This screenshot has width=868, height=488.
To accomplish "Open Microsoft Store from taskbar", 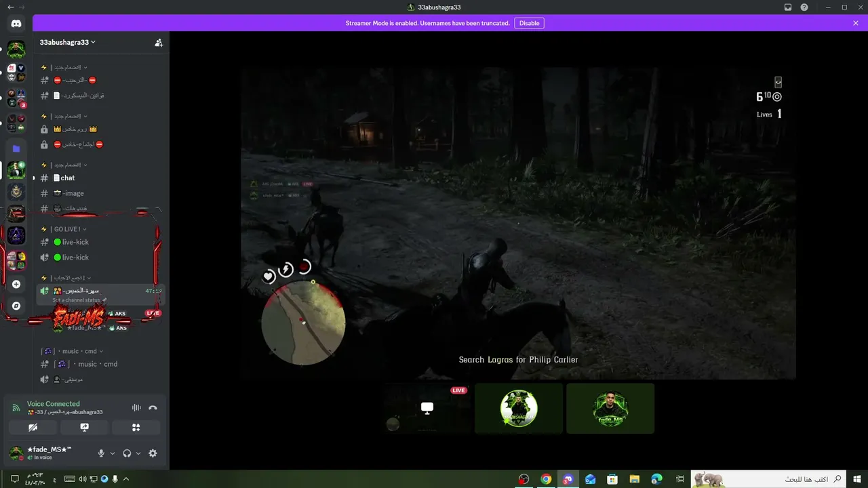I will pyautogui.click(x=612, y=479).
